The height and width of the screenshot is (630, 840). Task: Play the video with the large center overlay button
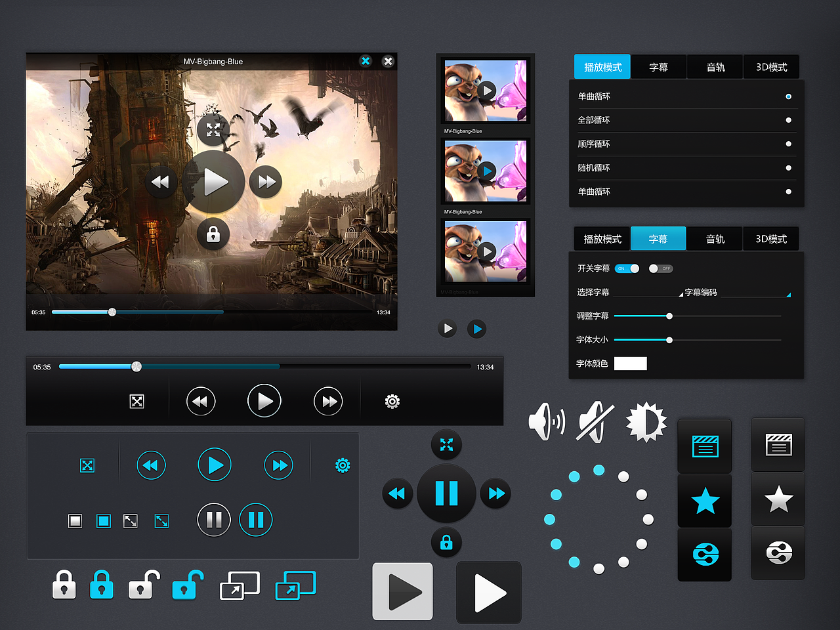214,182
